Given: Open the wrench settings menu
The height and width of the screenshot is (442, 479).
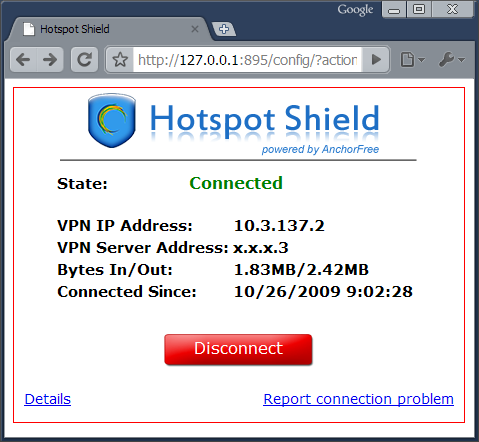Looking at the screenshot, I should (x=452, y=60).
